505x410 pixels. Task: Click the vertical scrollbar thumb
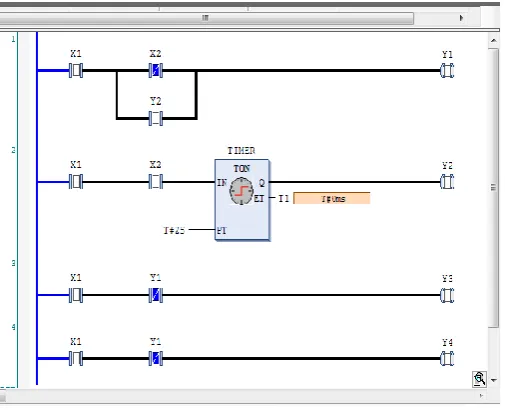point(494,188)
